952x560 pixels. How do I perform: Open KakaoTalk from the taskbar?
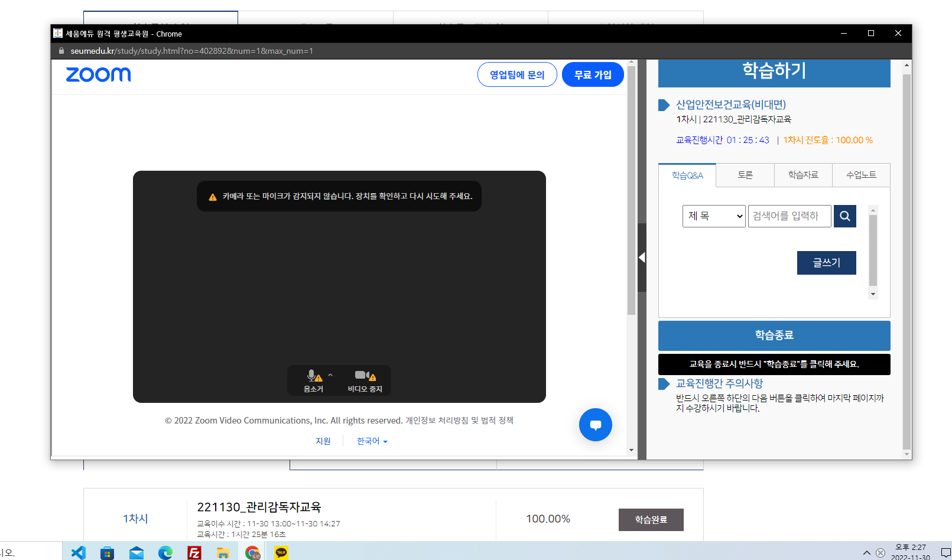[x=281, y=552]
